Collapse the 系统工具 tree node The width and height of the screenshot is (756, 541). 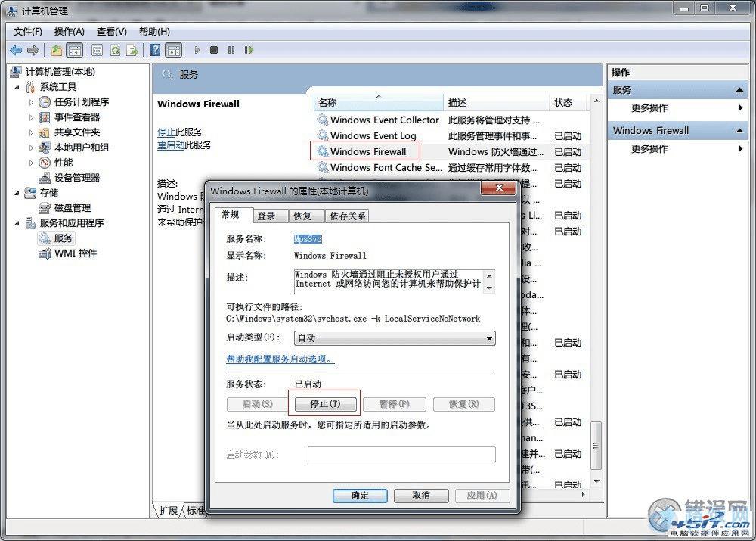[17, 86]
